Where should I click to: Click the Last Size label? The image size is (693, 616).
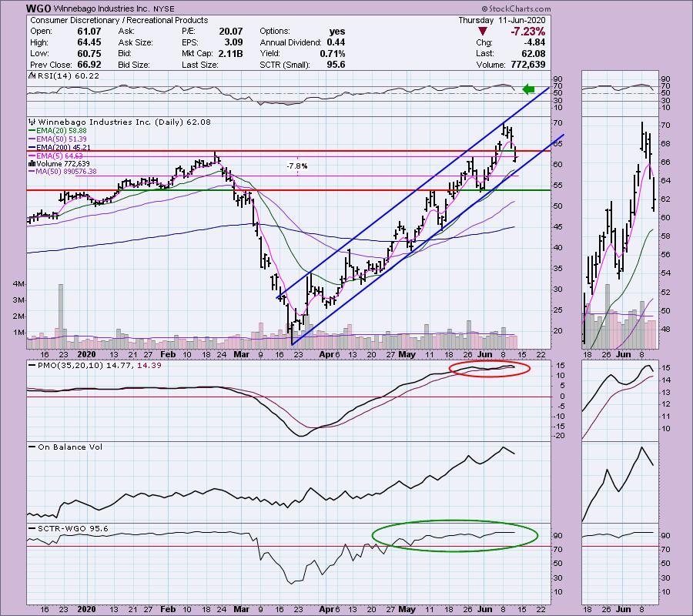click(199, 65)
